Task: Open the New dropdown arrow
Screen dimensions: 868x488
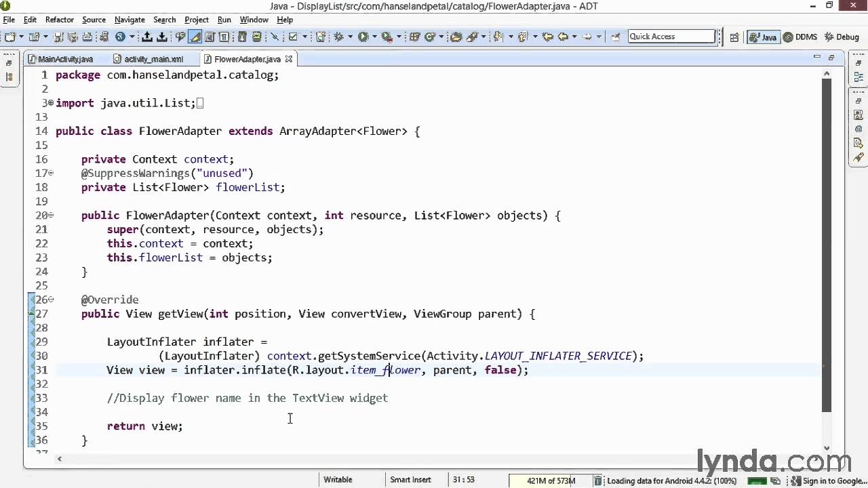Action: [21, 37]
